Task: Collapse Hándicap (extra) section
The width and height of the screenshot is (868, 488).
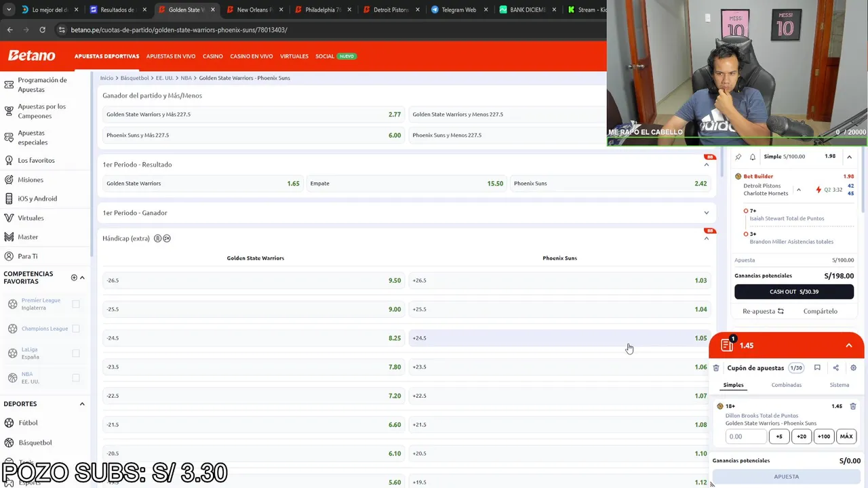Action: pos(706,239)
